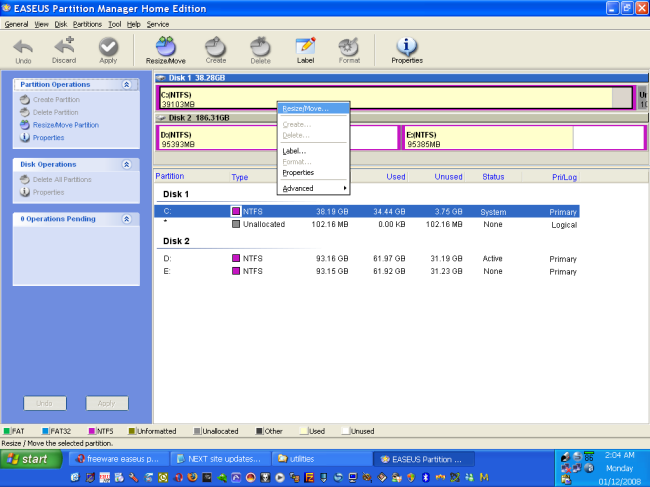Open the Windows start button
The image size is (650, 487).
pyautogui.click(x=31, y=459)
